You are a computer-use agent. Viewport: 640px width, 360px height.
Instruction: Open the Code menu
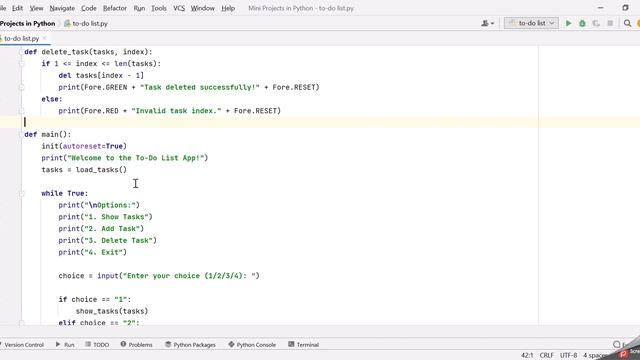(x=89, y=8)
